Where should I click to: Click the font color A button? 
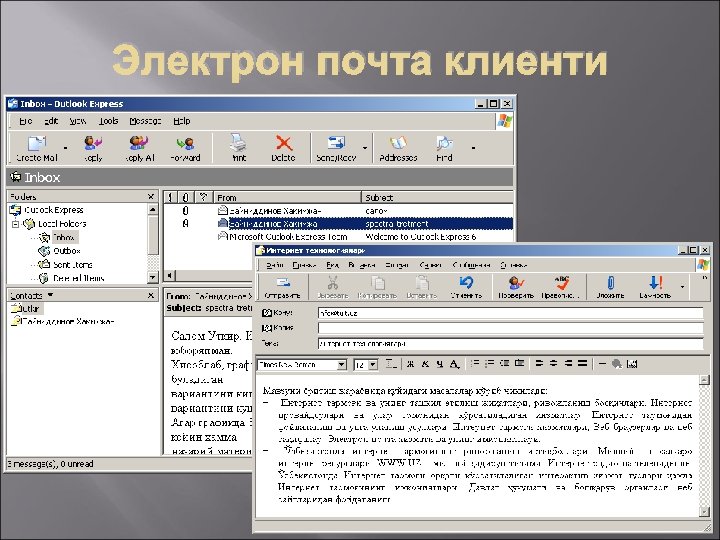454,364
